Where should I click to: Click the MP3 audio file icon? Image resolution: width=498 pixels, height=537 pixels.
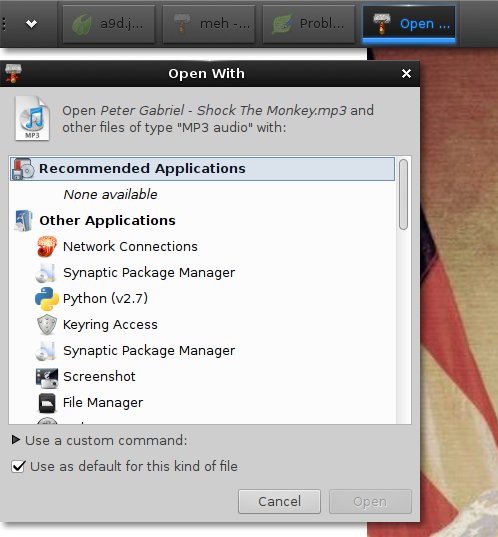pyautogui.click(x=32, y=118)
